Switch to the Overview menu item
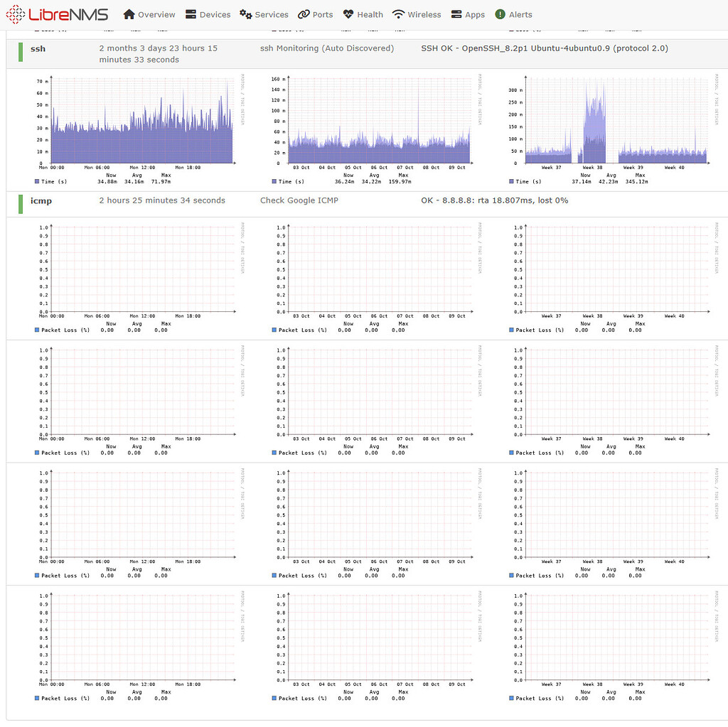728x727 pixels. (149, 14)
